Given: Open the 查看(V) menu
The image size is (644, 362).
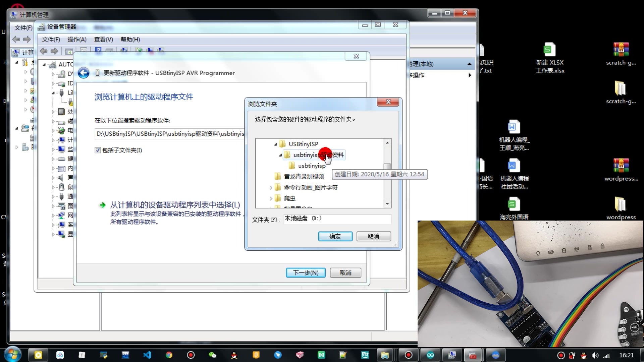Looking at the screenshot, I should [103, 40].
